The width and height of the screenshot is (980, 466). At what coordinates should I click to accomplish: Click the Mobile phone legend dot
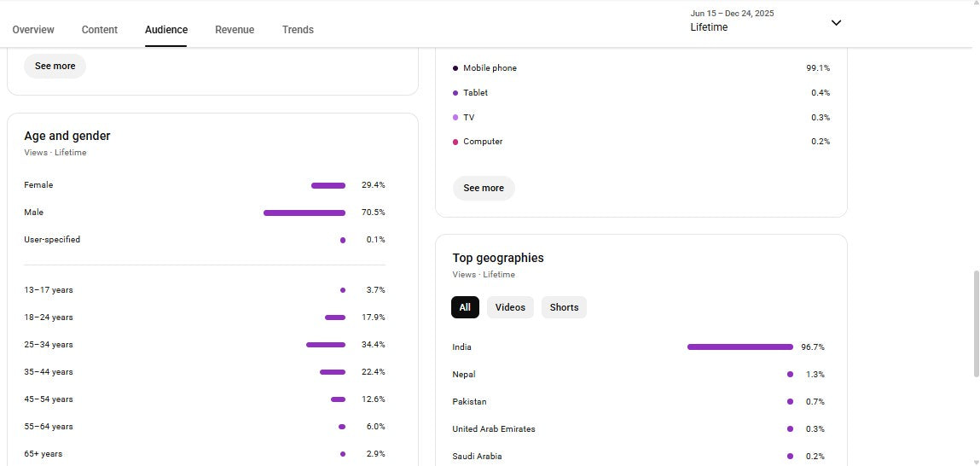point(455,68)
